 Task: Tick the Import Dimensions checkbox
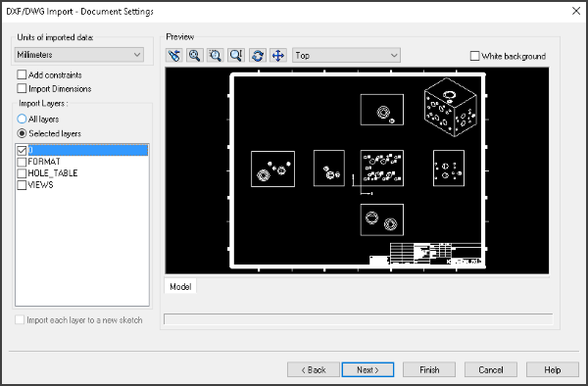coord(22,88)
